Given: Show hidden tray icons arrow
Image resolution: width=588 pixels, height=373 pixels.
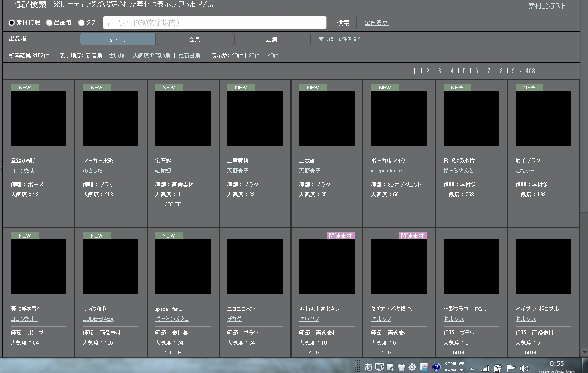Looking at the screenshot, I should [472, 369].
